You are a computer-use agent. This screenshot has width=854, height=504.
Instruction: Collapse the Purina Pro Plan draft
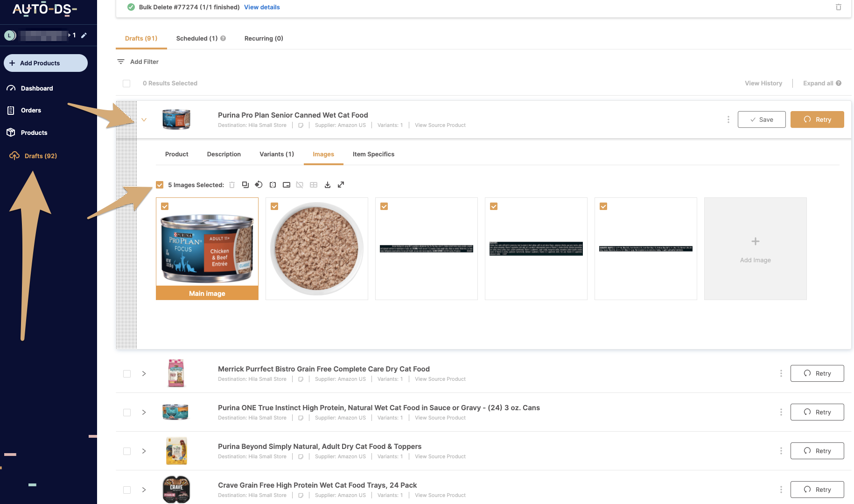[x=144, y=120]
